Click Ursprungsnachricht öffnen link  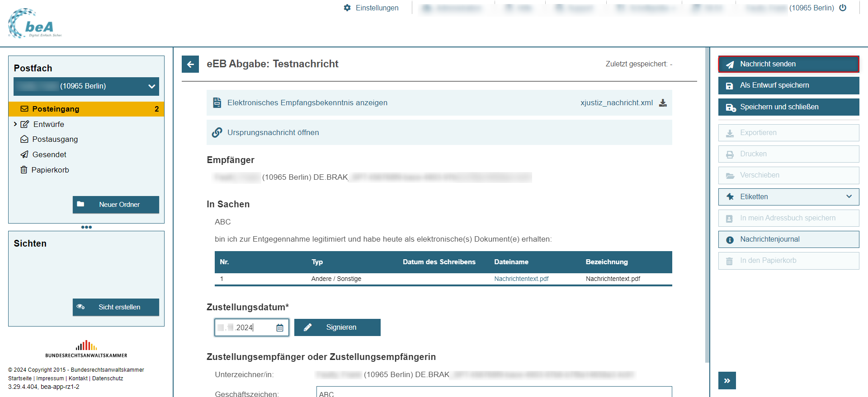pyautogui.click(x=273, y=132)
